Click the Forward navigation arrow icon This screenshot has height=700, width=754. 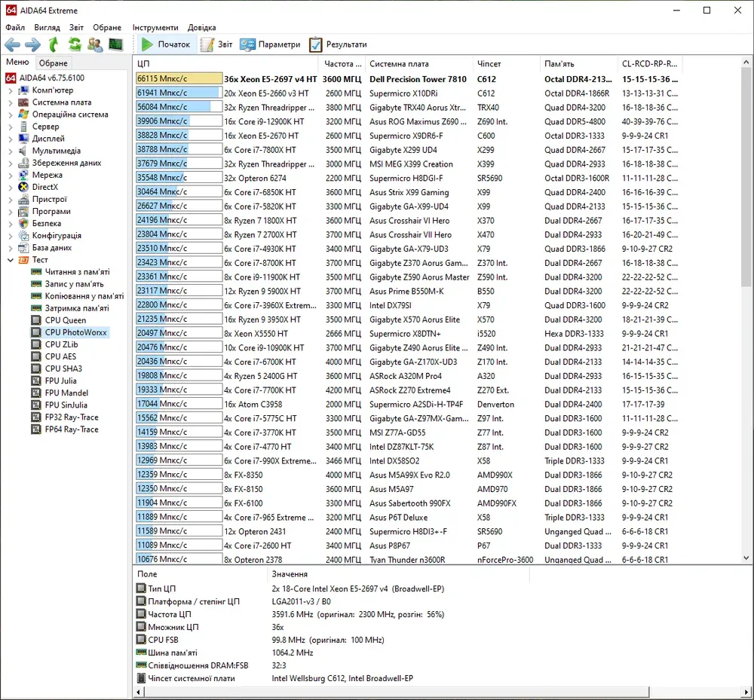click(32, 44)
